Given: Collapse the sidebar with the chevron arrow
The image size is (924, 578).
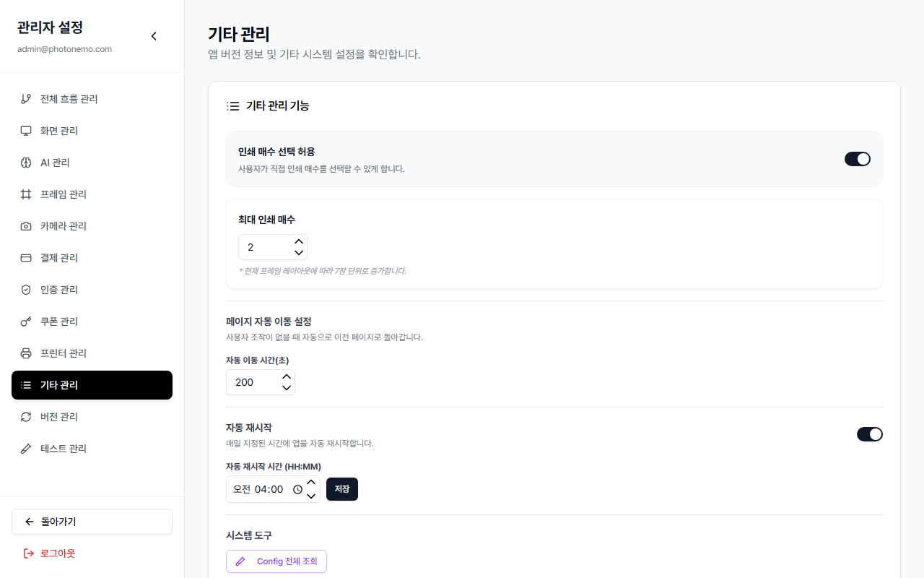Looking at the screenshot, I should coord(154,36).
